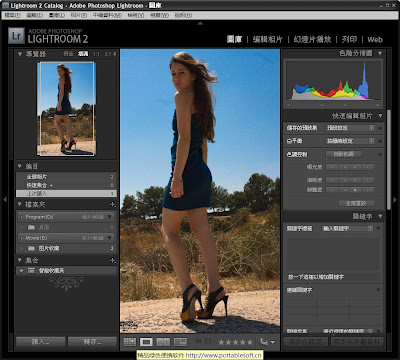The image size is (400, 360).
Task: Switch to Grid view in the toolbar
Action: (130, 342)
